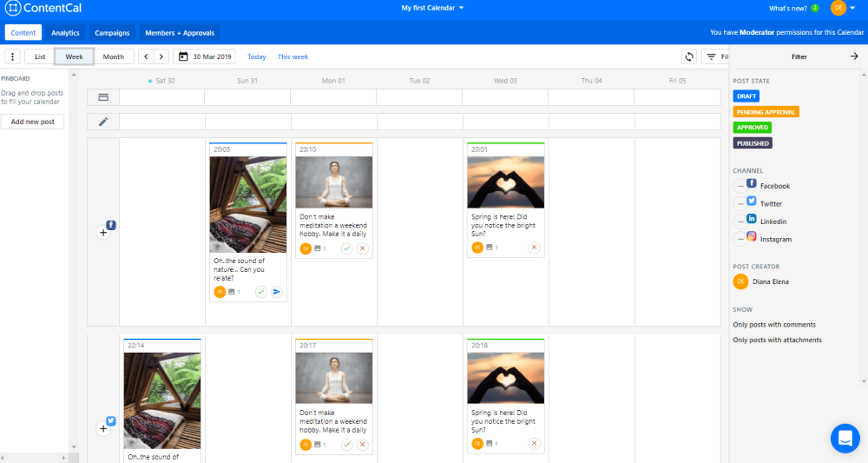The width and height of the screenshot is (868, 463).
Task: Click the filter panel scrollbar down arrow
Action: point(864,381)
